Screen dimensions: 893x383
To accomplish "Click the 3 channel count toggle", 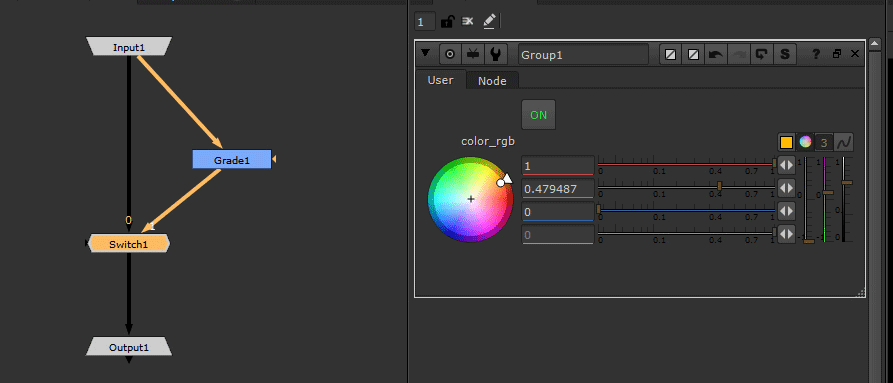I will pyautogui.click(x=824, y=142).
